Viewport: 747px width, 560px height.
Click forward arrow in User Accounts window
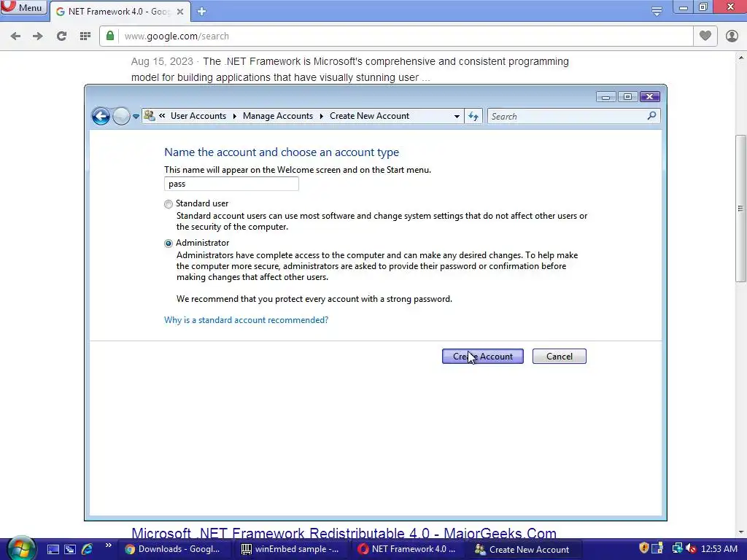point(122,116)
